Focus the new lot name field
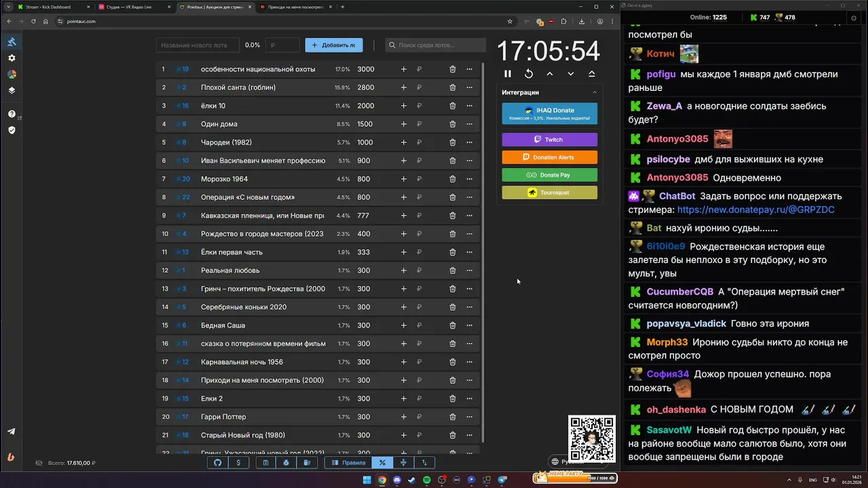Viewport: 868px width, 488px height. point(197,45)
